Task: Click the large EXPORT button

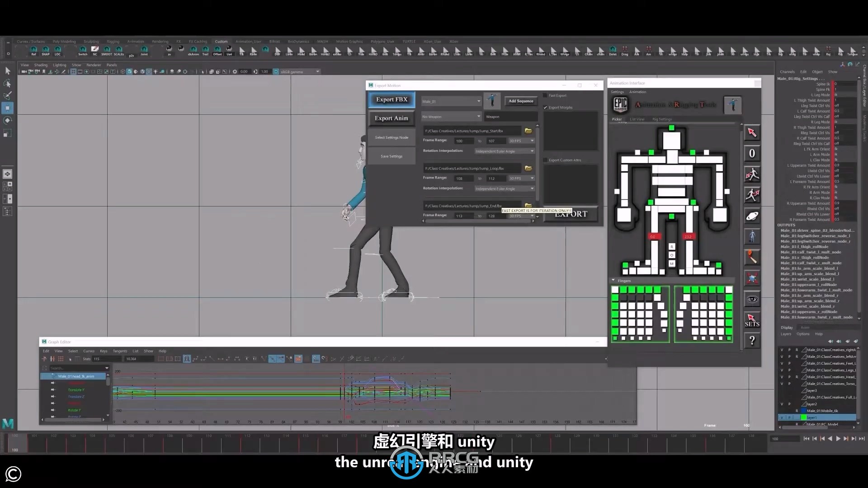Action: click(571, 215)
